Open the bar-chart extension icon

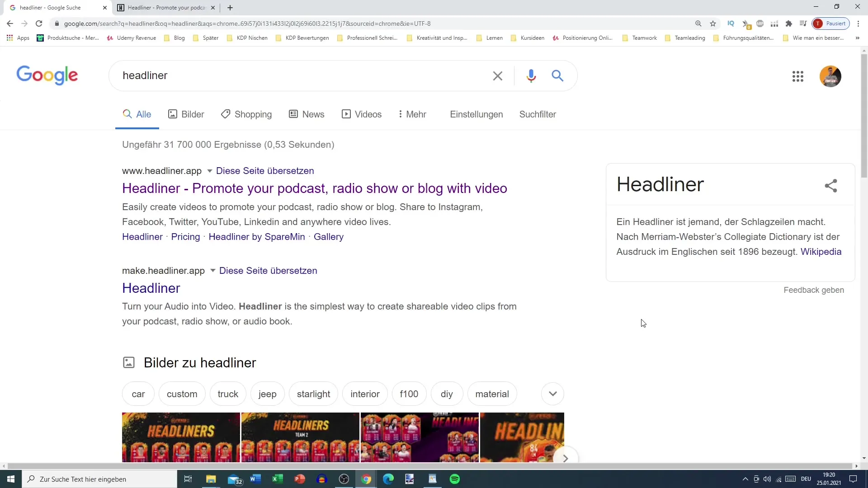coord(774,23)
